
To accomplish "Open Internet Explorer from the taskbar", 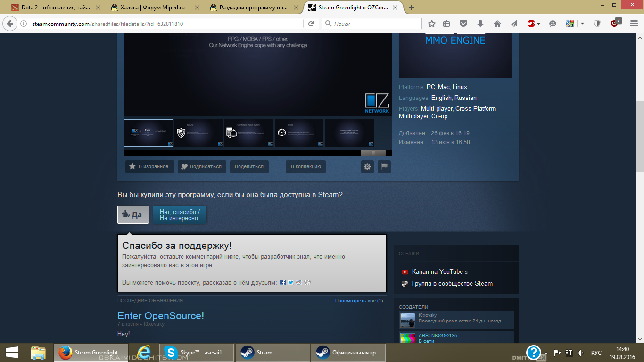I will pos(144,352).
